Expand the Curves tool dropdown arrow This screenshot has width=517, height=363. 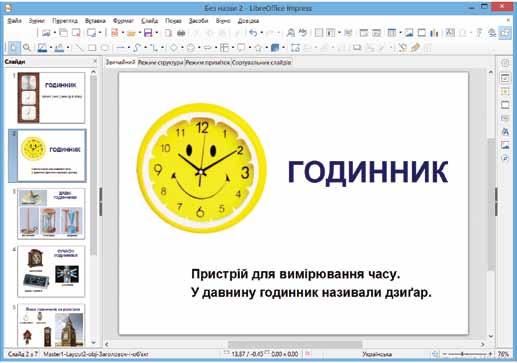coord(145,48)
